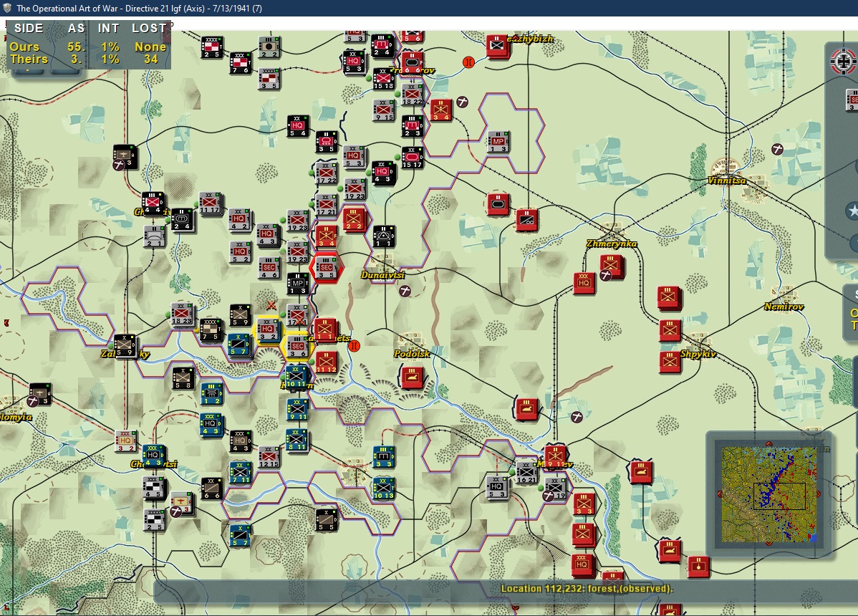Click the XXXX 7-5 army counter
This screenshot has height=616, width=858.
coord(211,329)
